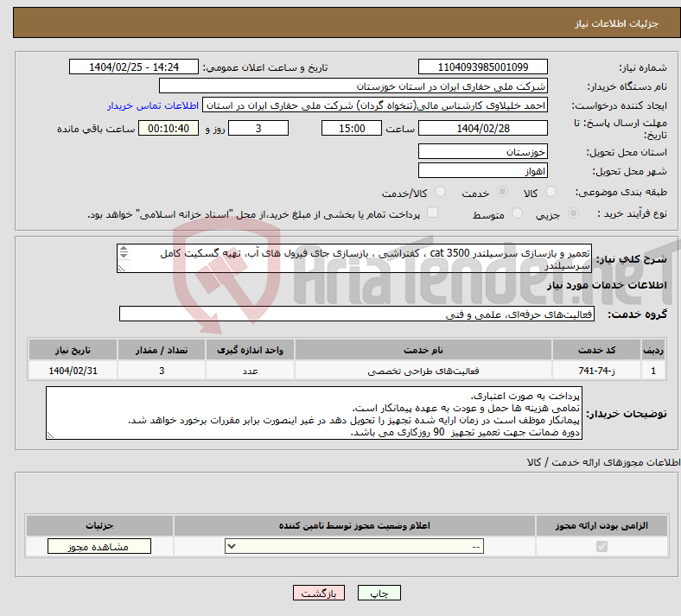The image size is (681, 616).
Task: Click the نام خدمت column header
Action: point(423,350)
